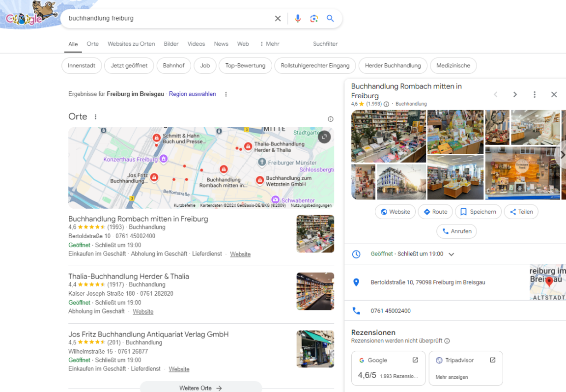The width and height of the screenshot is (566, 392).
Task: Open the Orte section info icon
Action: tap(330, 119)
